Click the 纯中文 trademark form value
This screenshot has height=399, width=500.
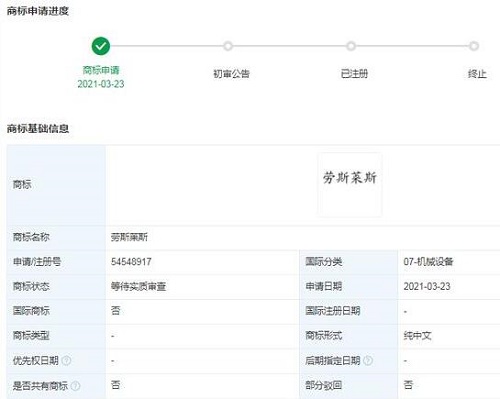click(x=418, y=336)
